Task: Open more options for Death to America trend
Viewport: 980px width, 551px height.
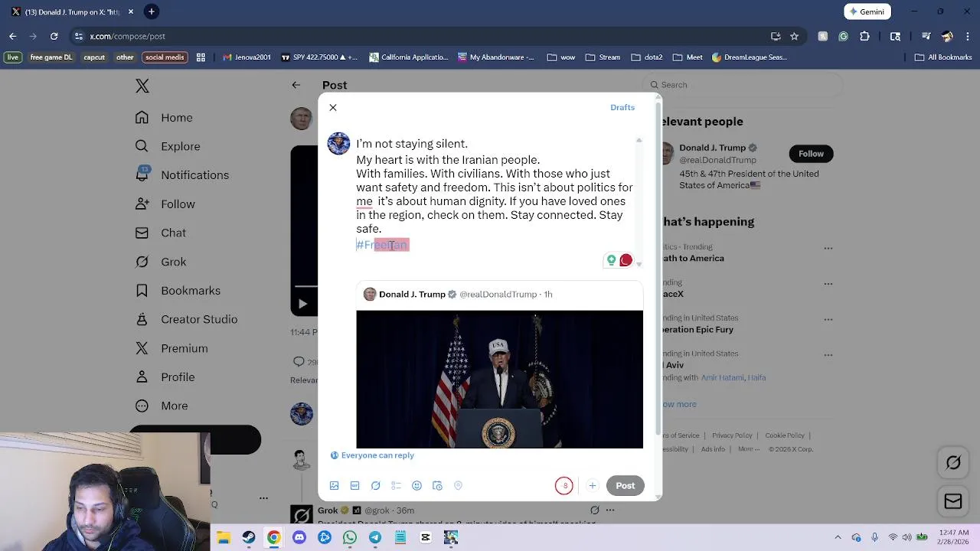Action: pos(828,248)
